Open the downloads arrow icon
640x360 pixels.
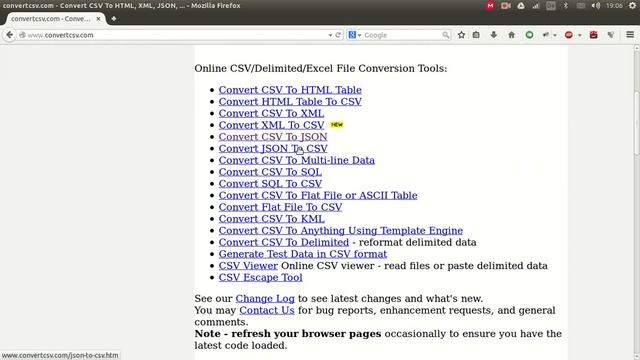click(x=493, y=35)
